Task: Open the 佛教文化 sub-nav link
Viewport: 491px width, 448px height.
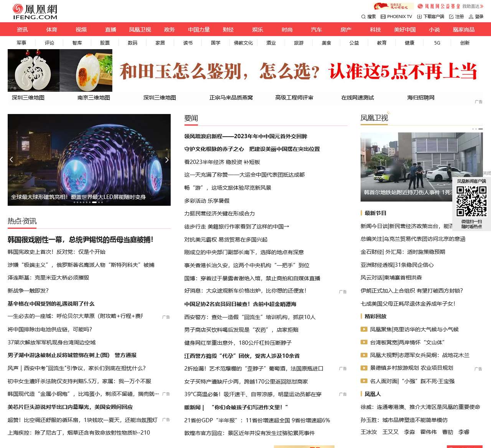Action: pyautogui.click(x=244, y=43)
